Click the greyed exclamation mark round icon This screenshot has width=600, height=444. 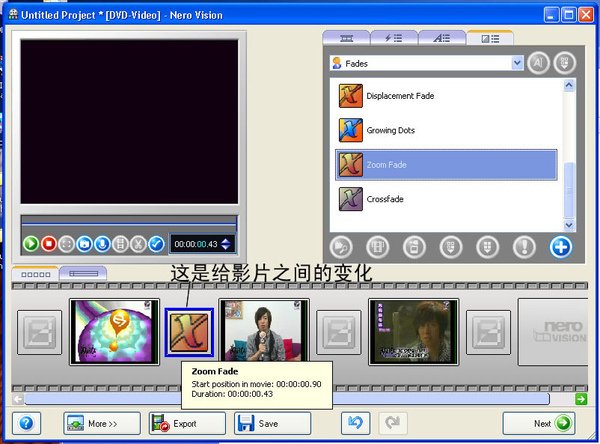(524, 247)
